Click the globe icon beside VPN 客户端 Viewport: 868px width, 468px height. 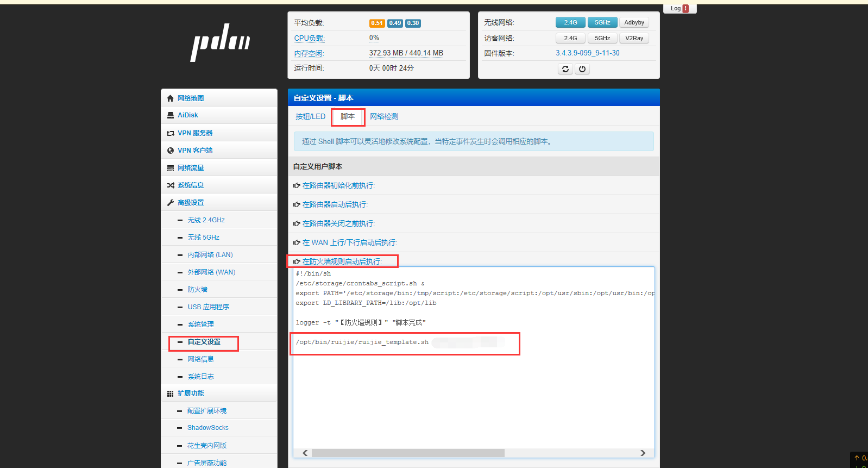pyautogui.click(x=171, y=151)
